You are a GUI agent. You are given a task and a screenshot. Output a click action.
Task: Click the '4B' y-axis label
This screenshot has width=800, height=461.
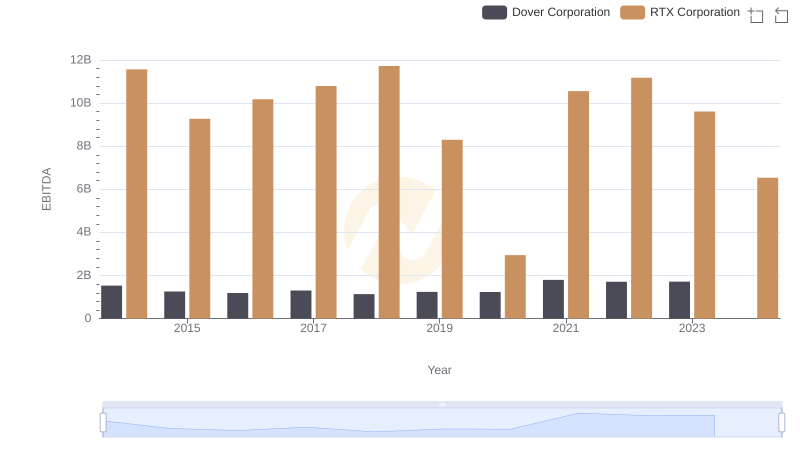pos(84,232)
